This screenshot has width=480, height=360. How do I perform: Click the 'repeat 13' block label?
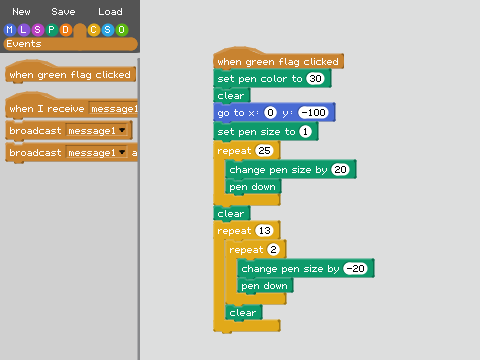click(x=234, y=231)
